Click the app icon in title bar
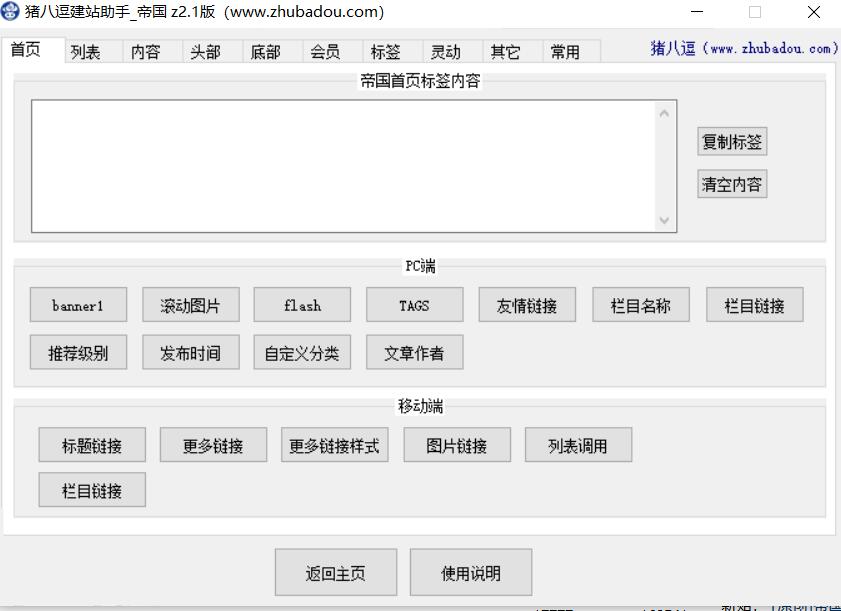841x611 pixels. [x=11, y=12]
